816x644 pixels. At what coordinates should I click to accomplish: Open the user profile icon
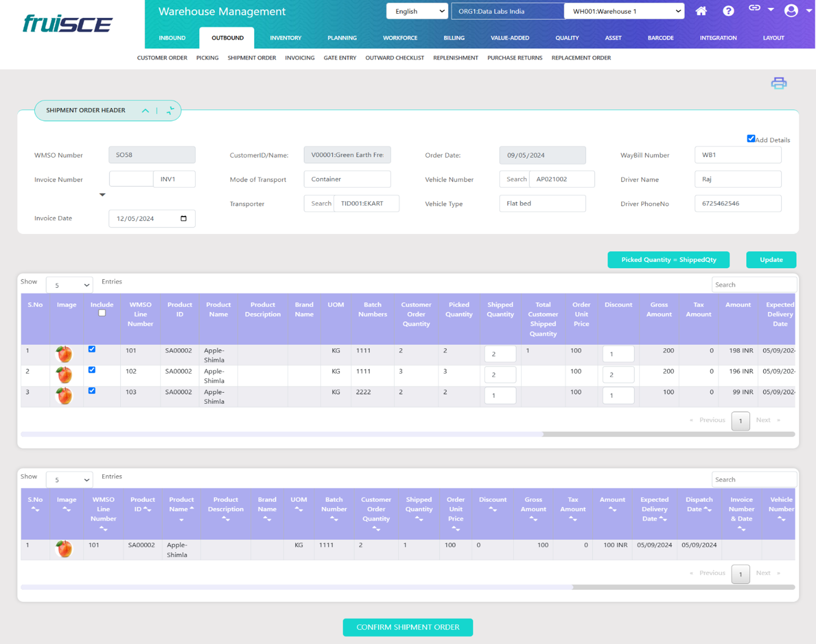point(791,11)
